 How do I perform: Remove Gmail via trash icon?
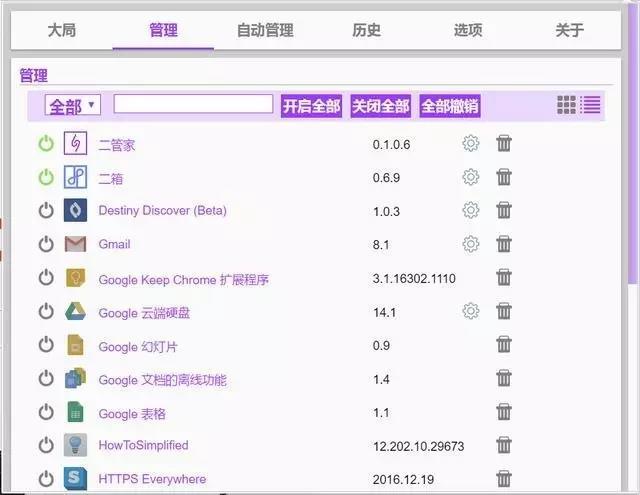pos(504,244)
